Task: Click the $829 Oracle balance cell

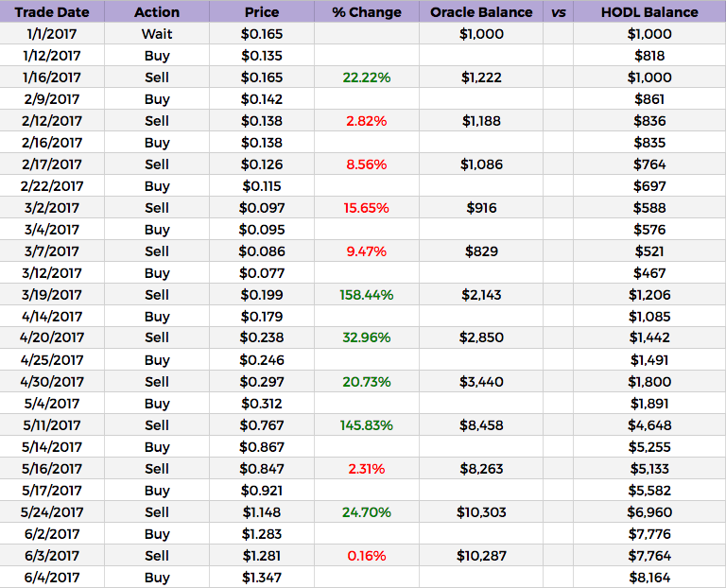Action: click(481, 251)
